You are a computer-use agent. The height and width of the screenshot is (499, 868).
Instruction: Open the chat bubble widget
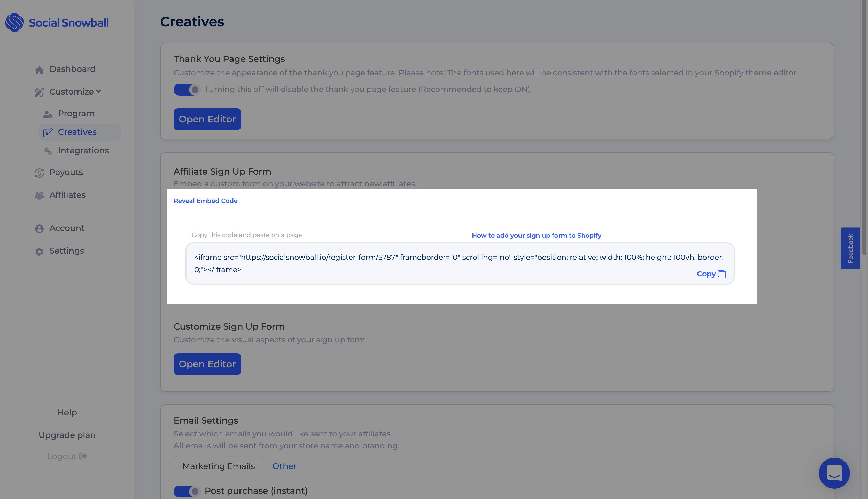[834, 473]
